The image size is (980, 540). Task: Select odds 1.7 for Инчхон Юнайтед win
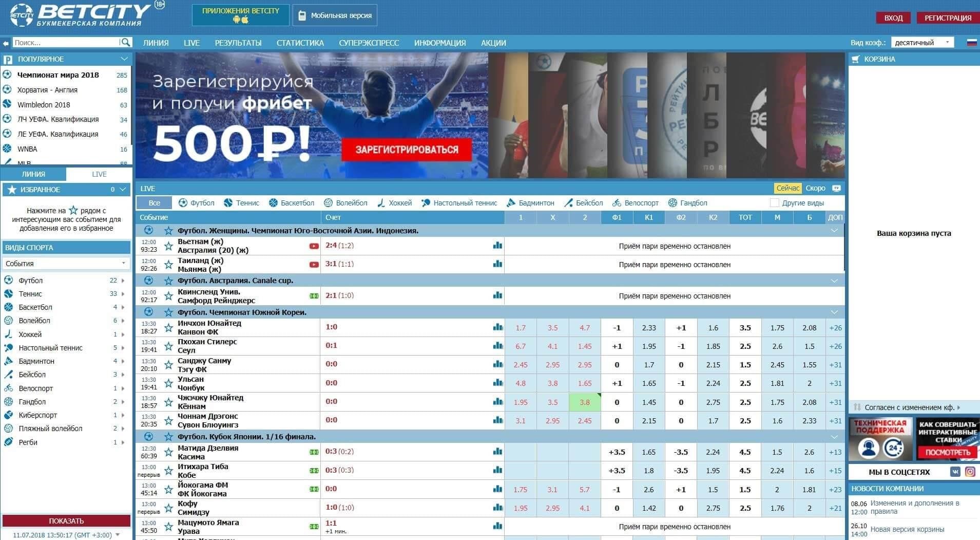(521, 328)
